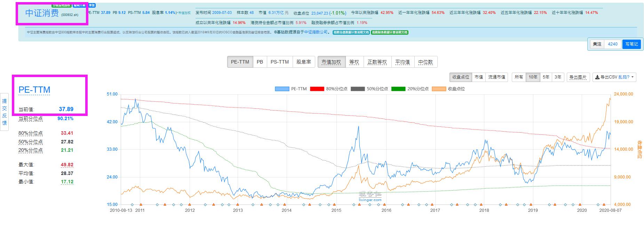
Task: Toggle the green 20%分位点 legend series
Action: 410,89
